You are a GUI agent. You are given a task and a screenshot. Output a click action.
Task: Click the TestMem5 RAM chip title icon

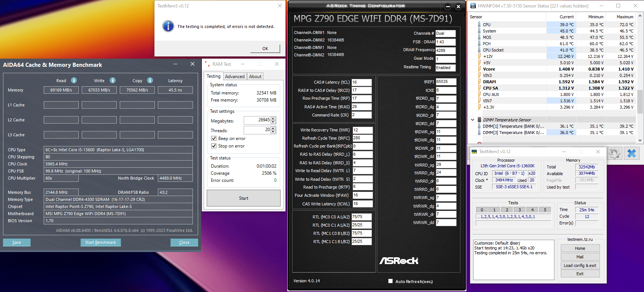(x=474, y=152)
